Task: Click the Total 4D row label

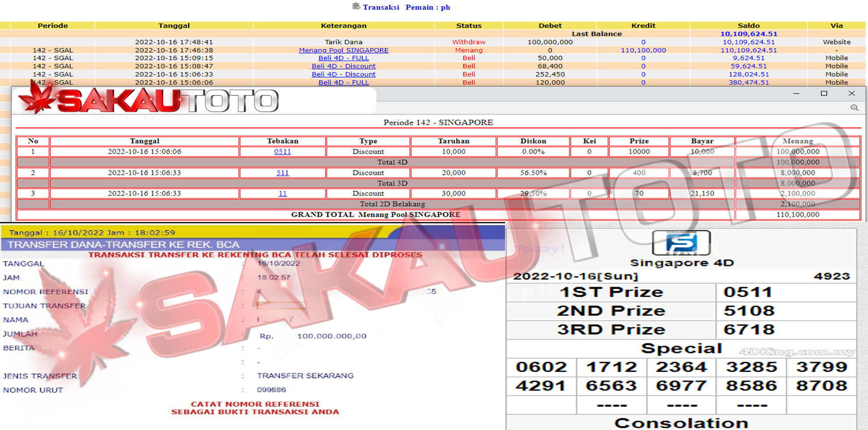Action: click(x=392, y=162)
